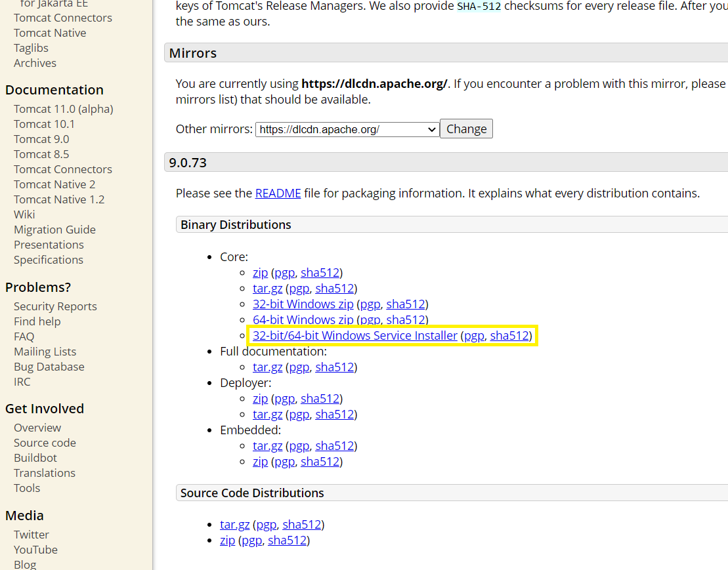
Task: Open Translations link
Action: (x=45, y=473)
